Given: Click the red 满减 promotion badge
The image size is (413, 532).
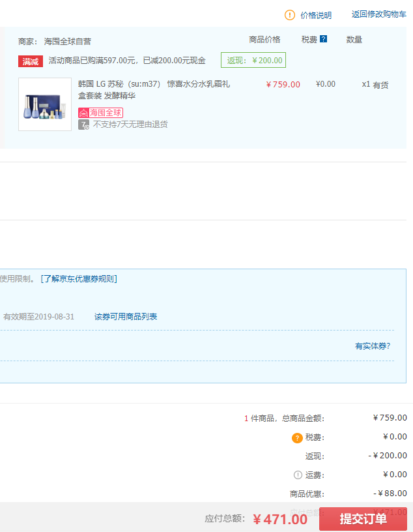Looking at the screenshot, I should pyautogui.click(x=31, y=61).
